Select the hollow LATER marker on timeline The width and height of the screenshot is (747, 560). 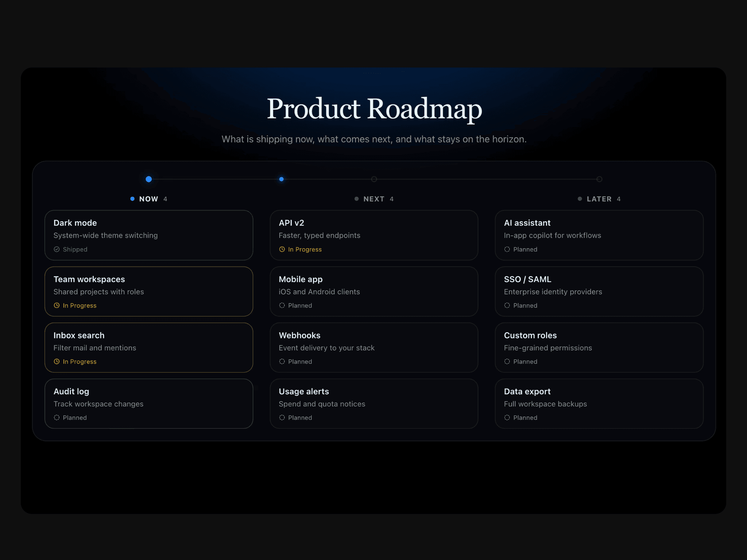click(x=599, y=179)
